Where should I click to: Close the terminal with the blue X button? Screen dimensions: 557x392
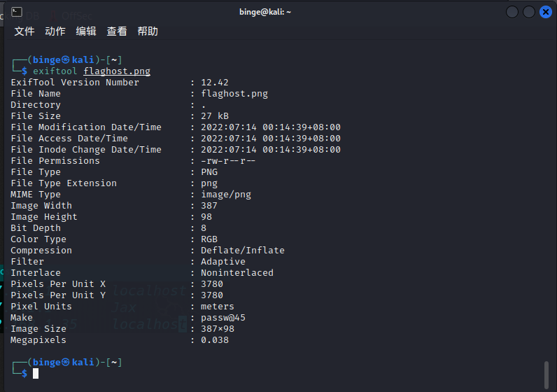click(546, 12)
